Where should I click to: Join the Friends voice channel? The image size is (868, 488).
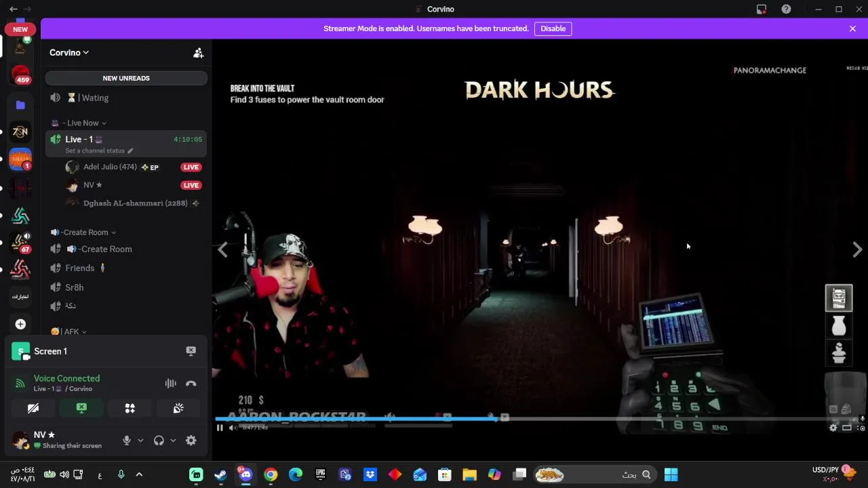tap(126, 268)
